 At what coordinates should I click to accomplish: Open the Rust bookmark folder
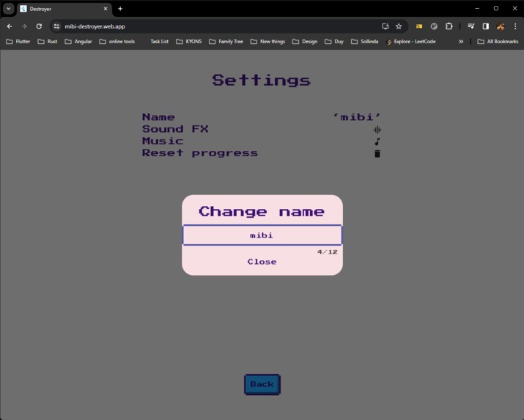pos(48,42)
